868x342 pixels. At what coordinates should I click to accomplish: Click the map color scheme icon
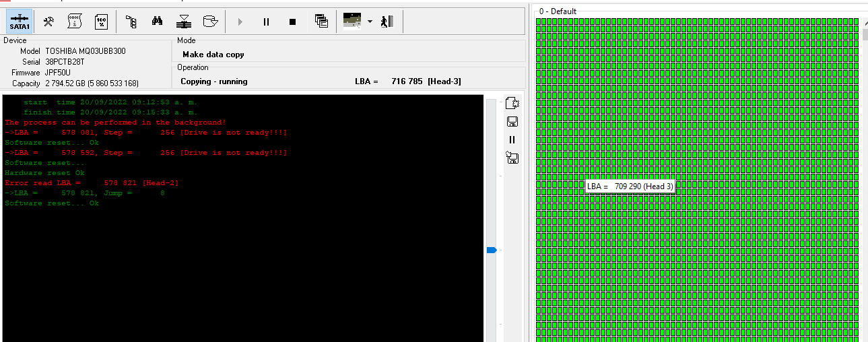352,21
